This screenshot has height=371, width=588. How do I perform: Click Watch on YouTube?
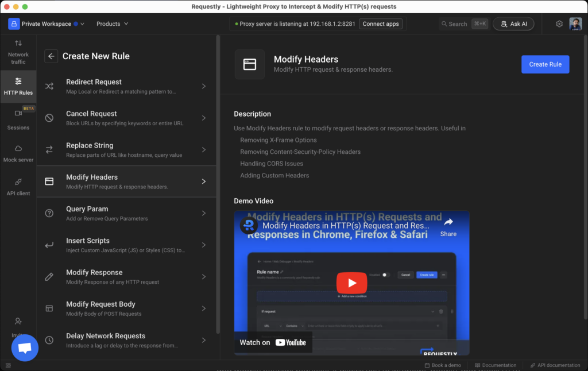tap(273, 342)
